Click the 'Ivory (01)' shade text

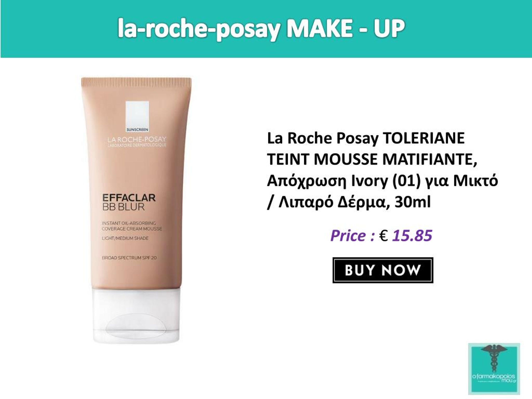coord(386,181)
